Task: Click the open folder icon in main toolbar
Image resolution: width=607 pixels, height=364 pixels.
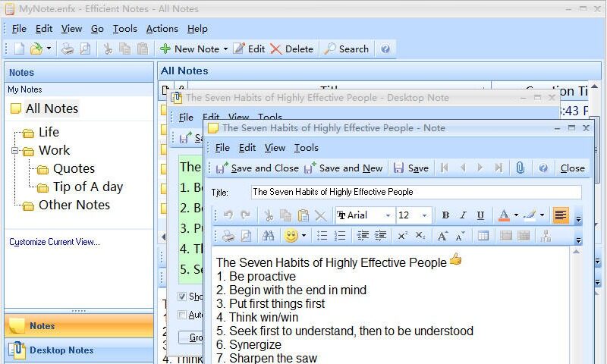Action: point(36,49)
